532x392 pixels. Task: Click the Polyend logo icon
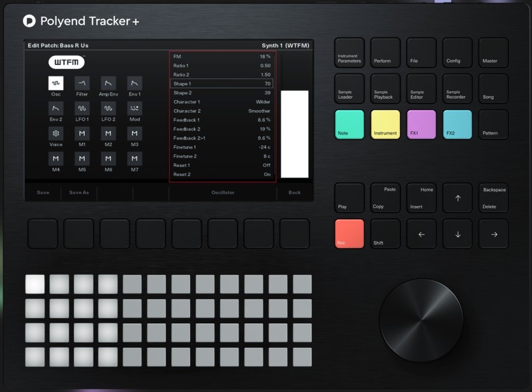click(29, 21)
